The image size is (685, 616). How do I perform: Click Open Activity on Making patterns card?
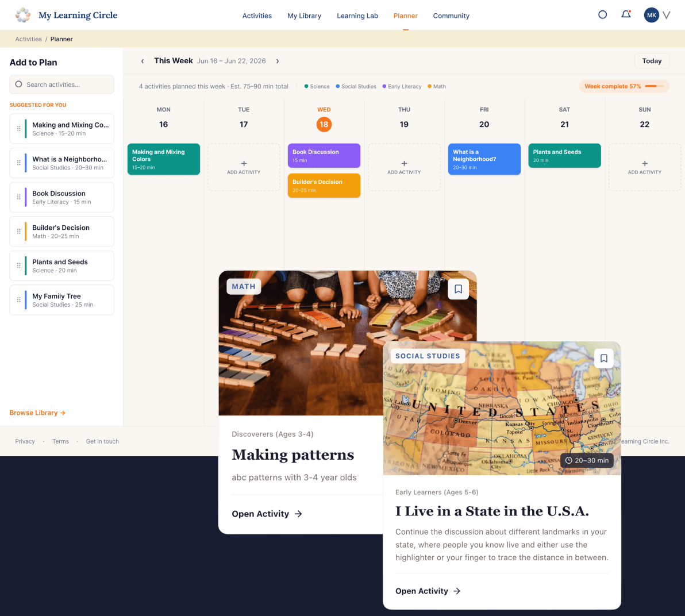pyautogui.click(x=267, y=514)
